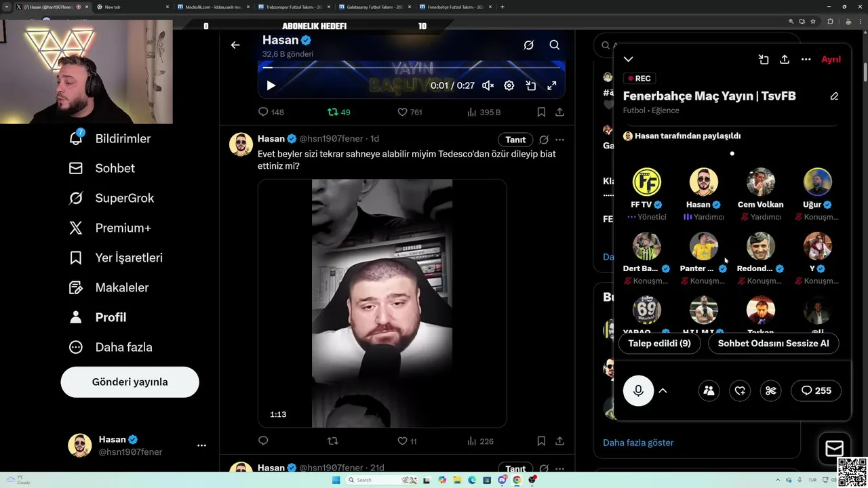This screenshot has height=488, width=868.
Task: Open Premium+ in sidebar
Action: click(x=110, y=228)
